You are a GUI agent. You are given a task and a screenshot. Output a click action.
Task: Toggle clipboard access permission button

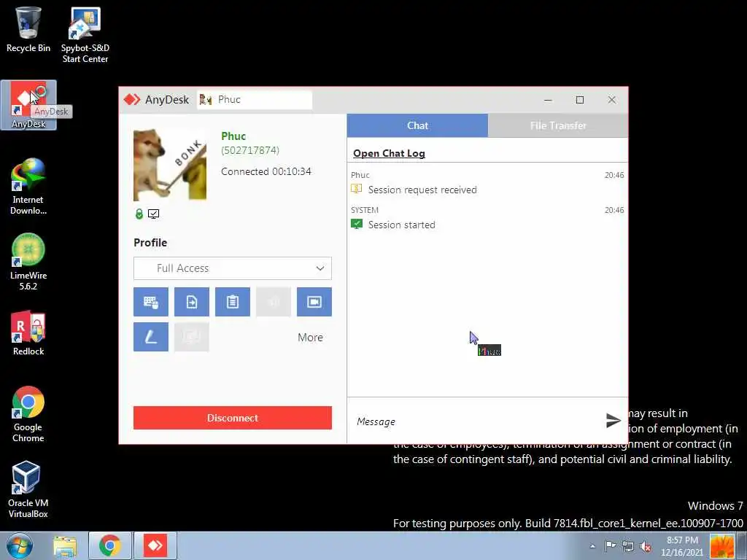(233, 302)
